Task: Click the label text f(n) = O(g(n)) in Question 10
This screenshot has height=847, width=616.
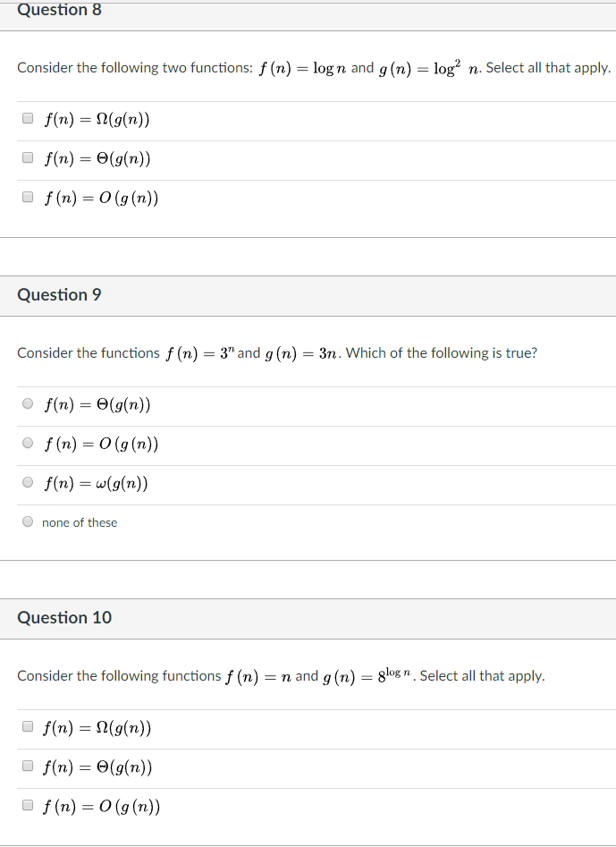Action: click(x=101, y=805)
